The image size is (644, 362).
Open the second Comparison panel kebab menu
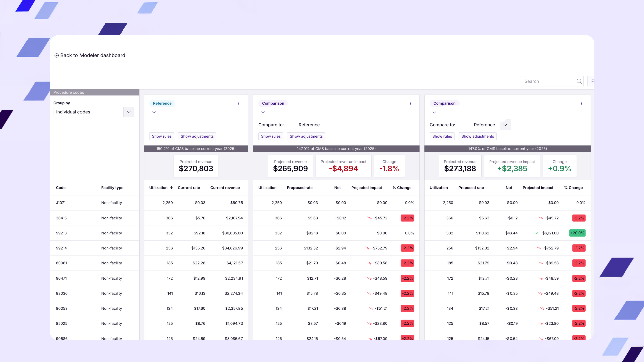coord(581,104)
